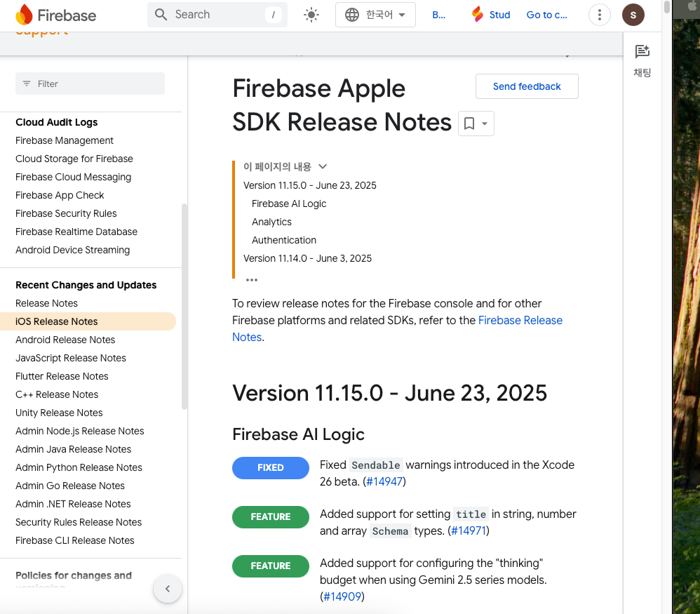The width and height of the screenshot is (700, 614).
Task: Click the globe language icon
Action: tap(352, 15)
